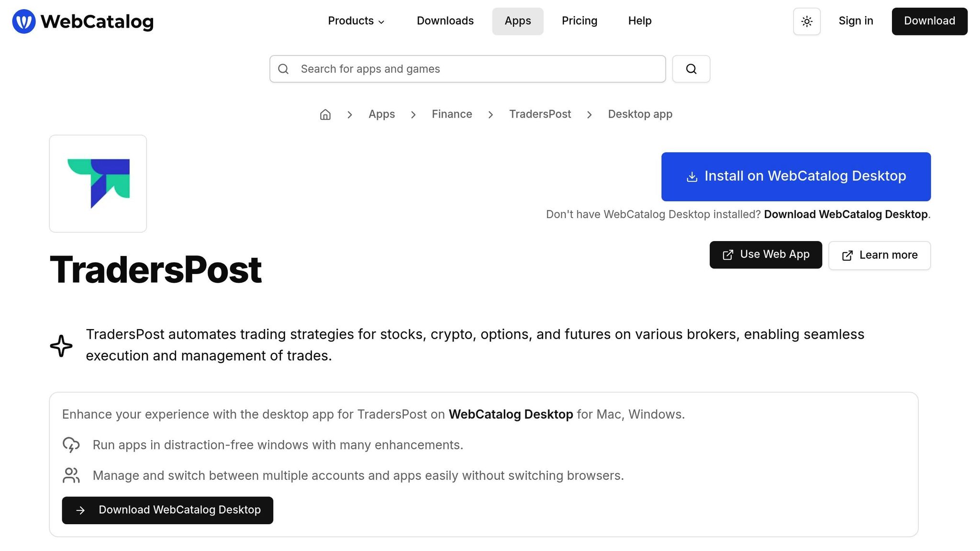This screenshot has width=980, height=551.
Task: Click the users icon beside multiple accounts text
Action: tap(71, 475)
